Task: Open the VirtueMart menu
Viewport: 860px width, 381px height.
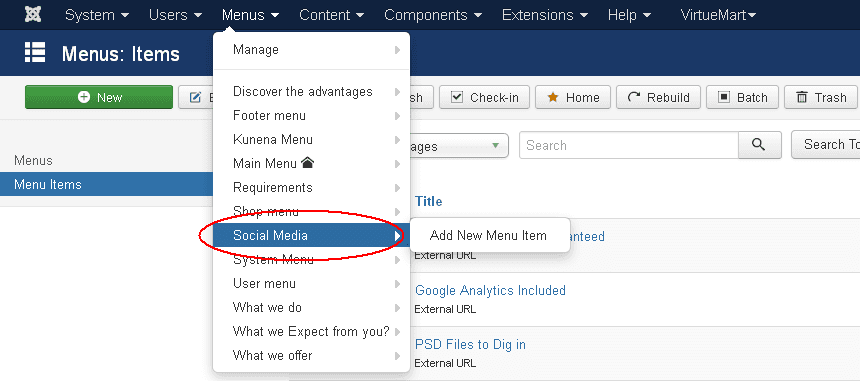Action: click(x=718, y=15)
